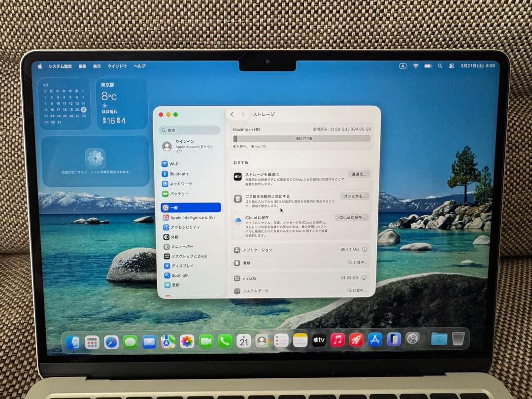Image resolution: width=532 pixels, height=399 pixels.
Task: Select Spotlight in settings sidebar
Action: pyautogui.click(x=193, y=275)
